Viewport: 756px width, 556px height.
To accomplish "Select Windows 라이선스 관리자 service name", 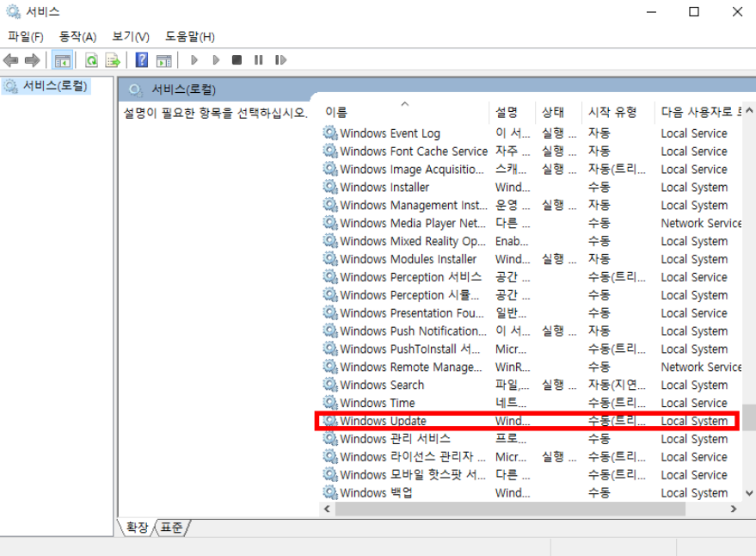I will (413, 456).
